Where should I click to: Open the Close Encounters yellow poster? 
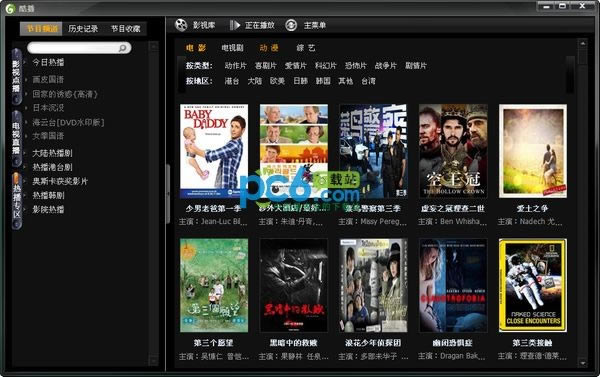click(x=533, y=286)
